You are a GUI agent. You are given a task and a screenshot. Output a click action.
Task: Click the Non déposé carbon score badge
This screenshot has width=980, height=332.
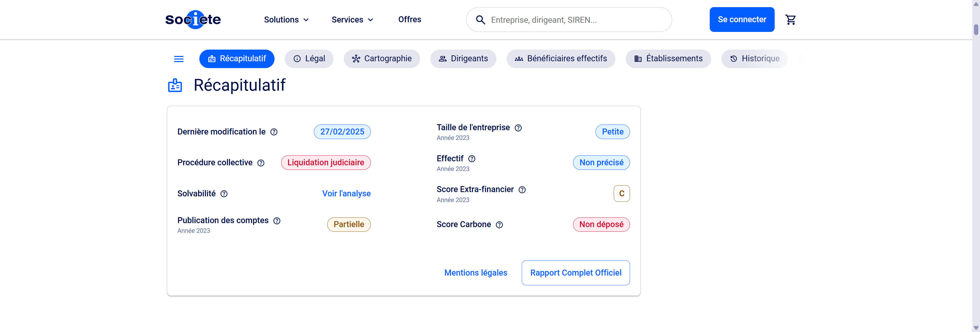pos(601,225)
